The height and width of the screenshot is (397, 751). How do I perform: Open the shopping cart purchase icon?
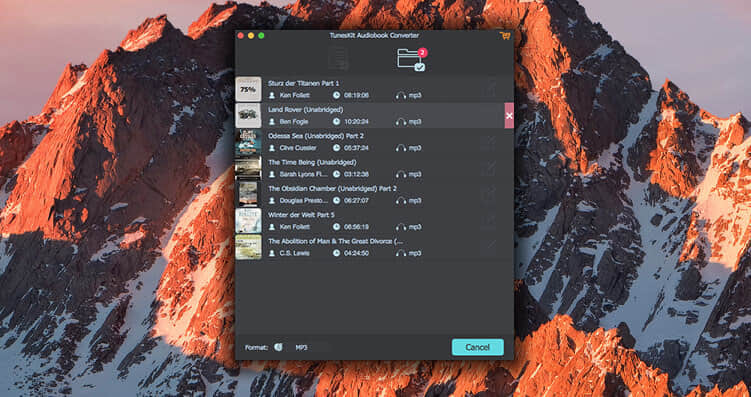click(504, 36)
